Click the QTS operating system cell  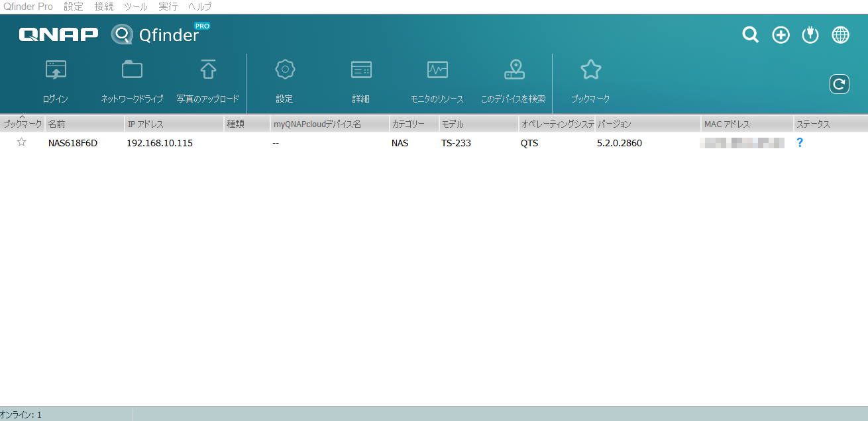529,142
